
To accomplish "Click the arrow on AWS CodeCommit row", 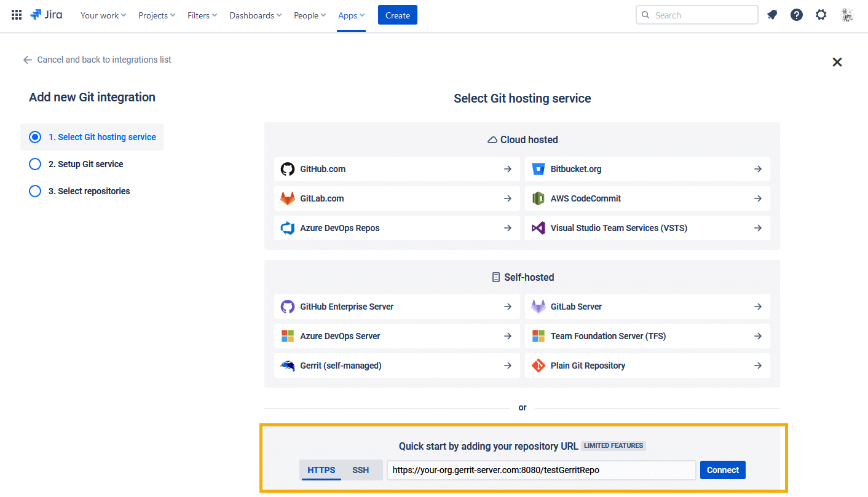I will click(x=758, y=198).
